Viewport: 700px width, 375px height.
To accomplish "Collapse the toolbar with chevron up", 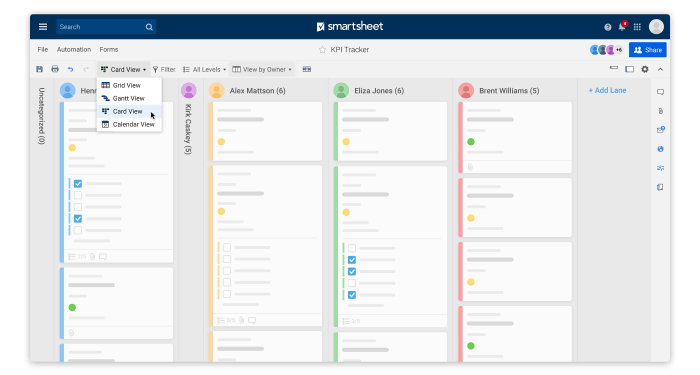I will pyautogui.click(x=660, y=69).
